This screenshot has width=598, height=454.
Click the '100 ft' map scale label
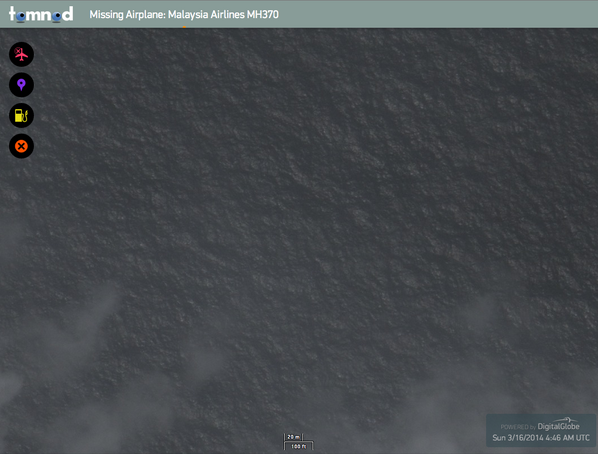tap(299, 446)
